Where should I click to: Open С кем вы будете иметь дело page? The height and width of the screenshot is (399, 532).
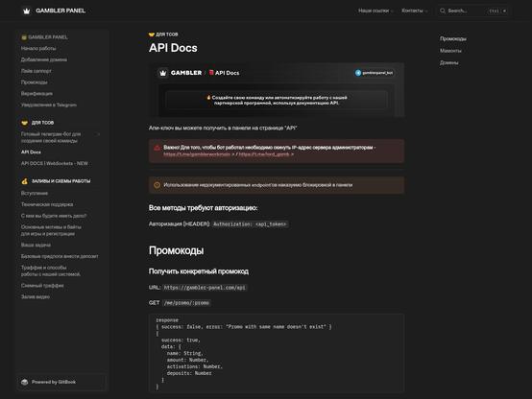(x=54, y=216)
